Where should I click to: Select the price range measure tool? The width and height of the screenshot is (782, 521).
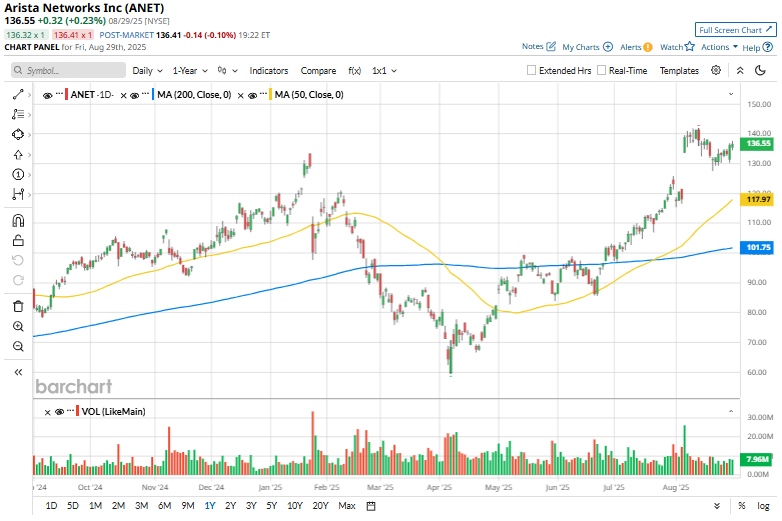coord(18,194)
